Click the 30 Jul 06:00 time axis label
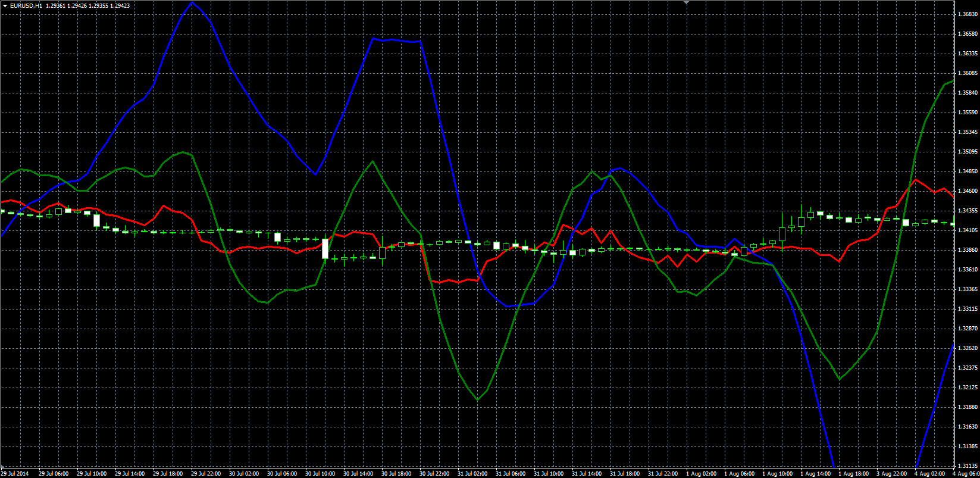 282,474
